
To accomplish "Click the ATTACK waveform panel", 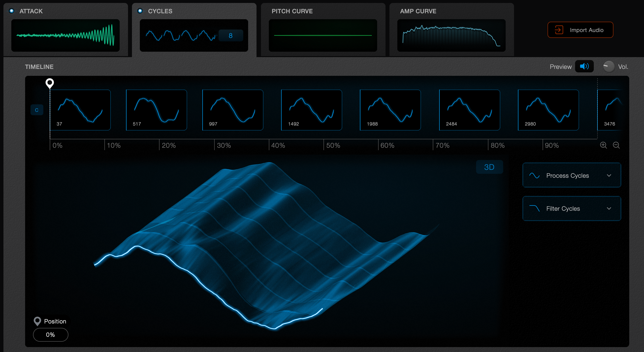I will [x=65, y=35].
